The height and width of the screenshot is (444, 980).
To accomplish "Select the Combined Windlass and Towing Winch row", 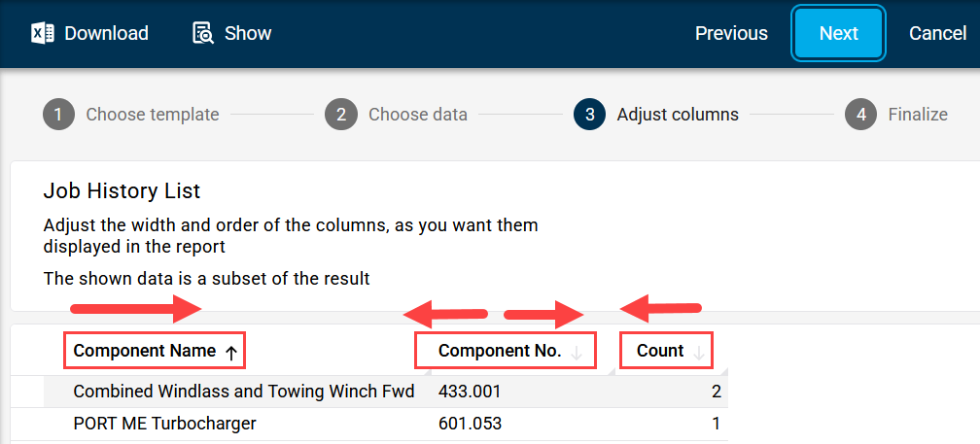I will pyautogui.click(x=386, y=392).
